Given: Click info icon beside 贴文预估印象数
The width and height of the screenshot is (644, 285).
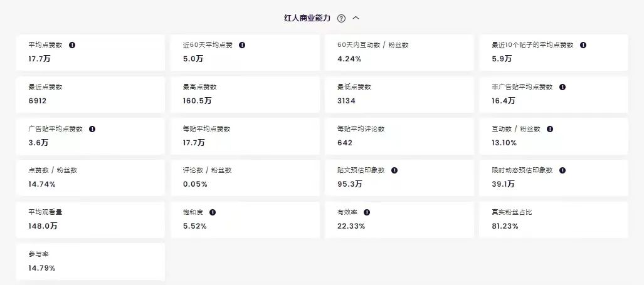Looking at the screenshot, I should click(x=394, y=170).
